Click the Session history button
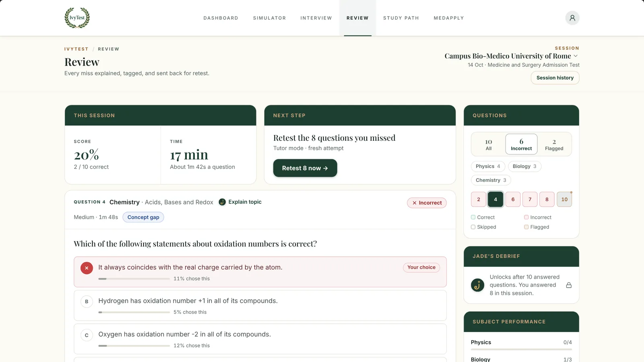Screen dimensions: 644x362 tap(555, 78)
